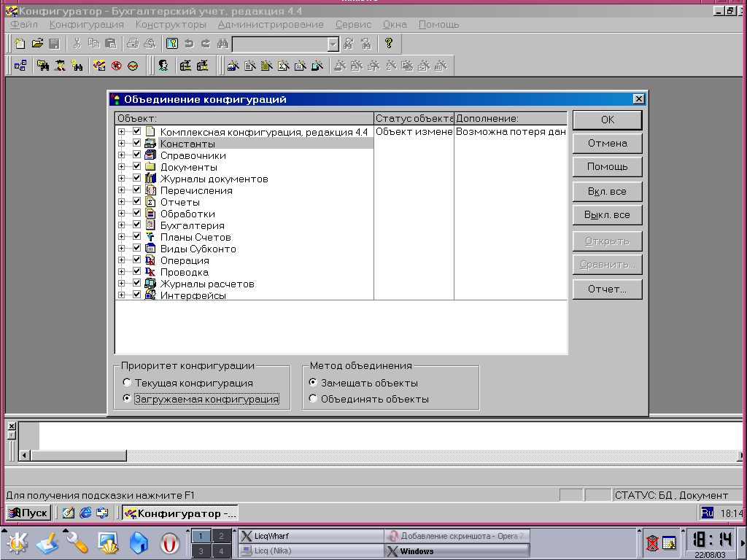Click the binoculars with question mark icon

coord(77,66)
